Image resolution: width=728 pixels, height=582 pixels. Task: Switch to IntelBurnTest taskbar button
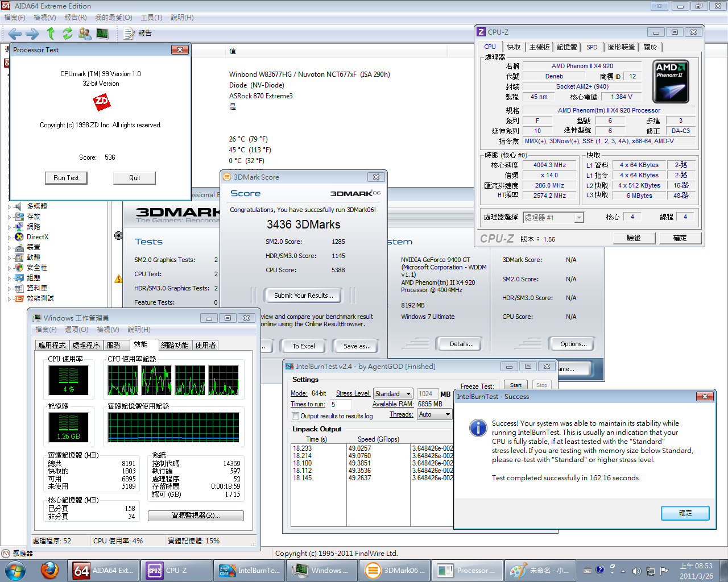point(249,570)
